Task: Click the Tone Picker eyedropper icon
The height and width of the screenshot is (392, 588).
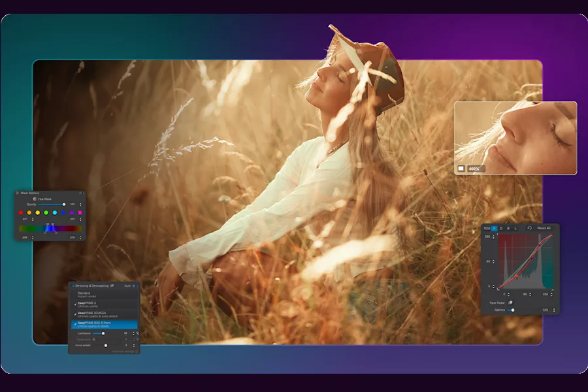Action: pos(510,302)
